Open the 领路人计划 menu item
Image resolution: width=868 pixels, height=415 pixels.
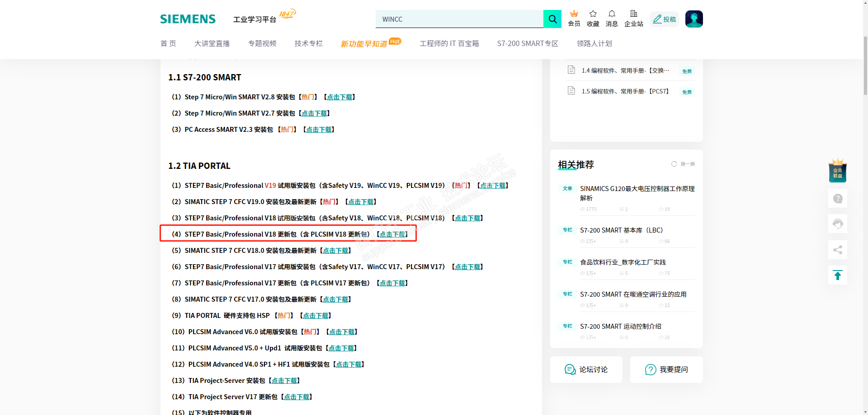[594, 43]
